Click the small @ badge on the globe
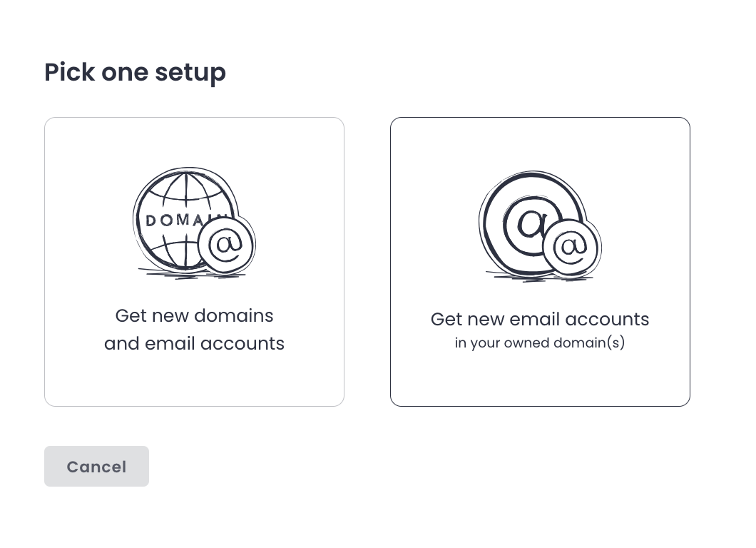Viewport: 756px width, 548px height. click(x=226, y=245)
